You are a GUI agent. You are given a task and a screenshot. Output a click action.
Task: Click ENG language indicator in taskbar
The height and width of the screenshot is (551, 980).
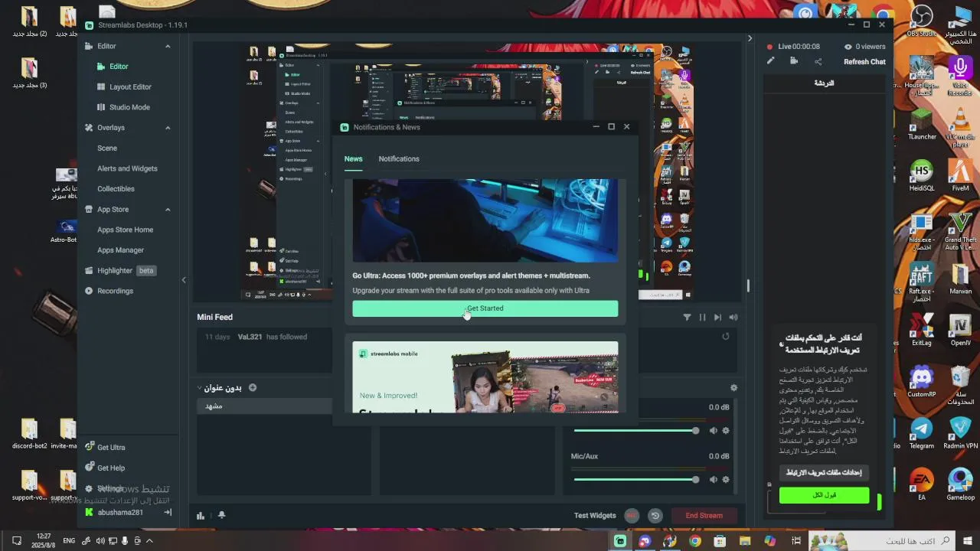click(69, 541)
